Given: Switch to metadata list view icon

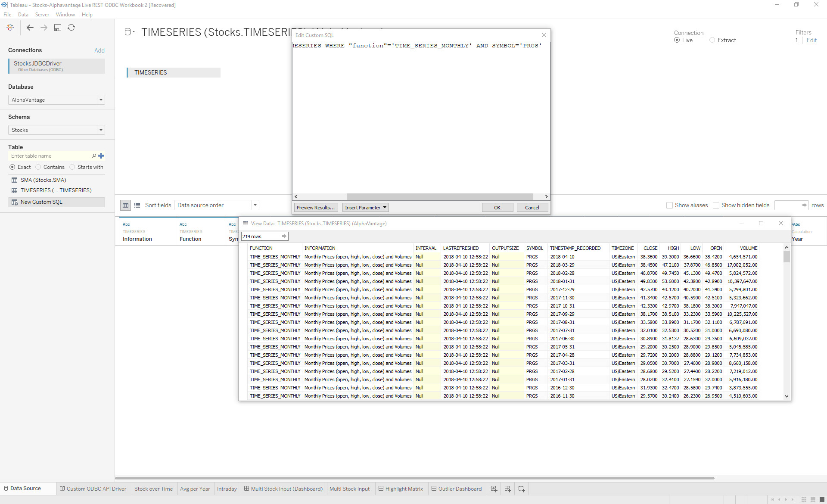Looking at the screenshot, I should tap(137, 205).
